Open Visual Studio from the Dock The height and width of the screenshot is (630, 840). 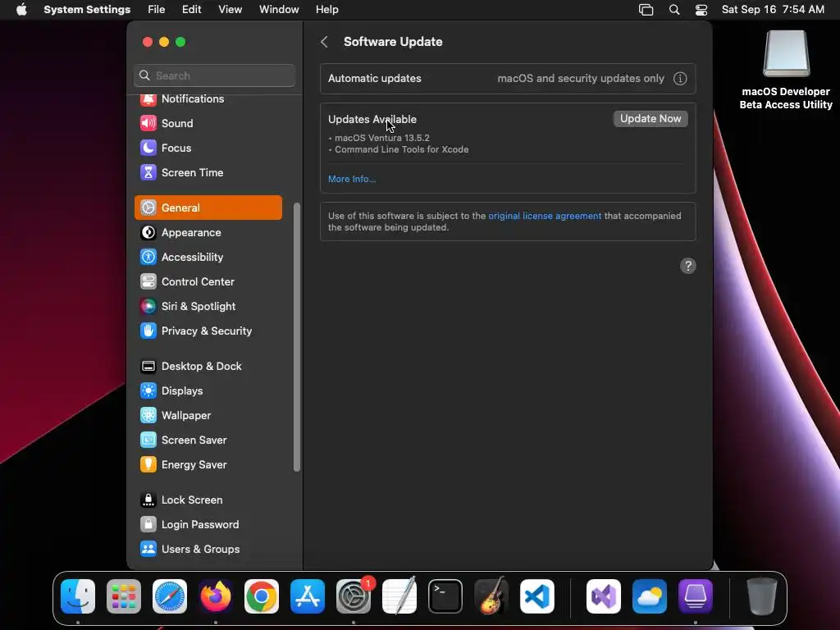[604, 596]
